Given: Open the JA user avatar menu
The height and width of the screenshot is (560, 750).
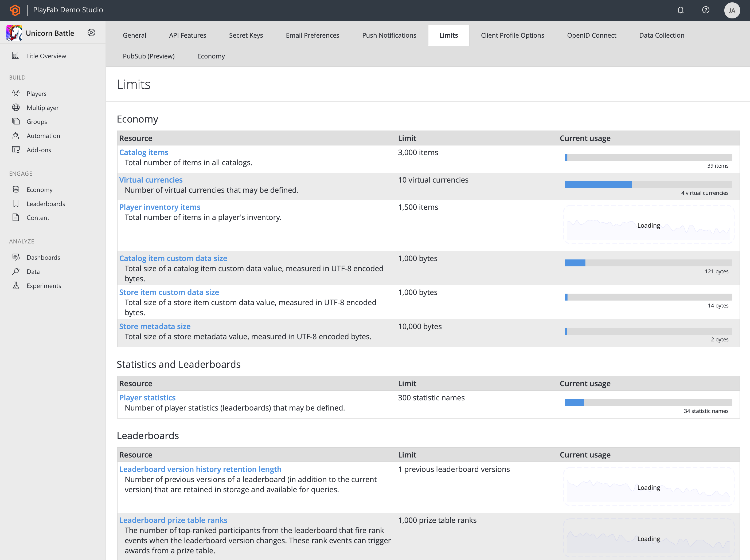Looking at the screenshot, I should tap(732, 10).
